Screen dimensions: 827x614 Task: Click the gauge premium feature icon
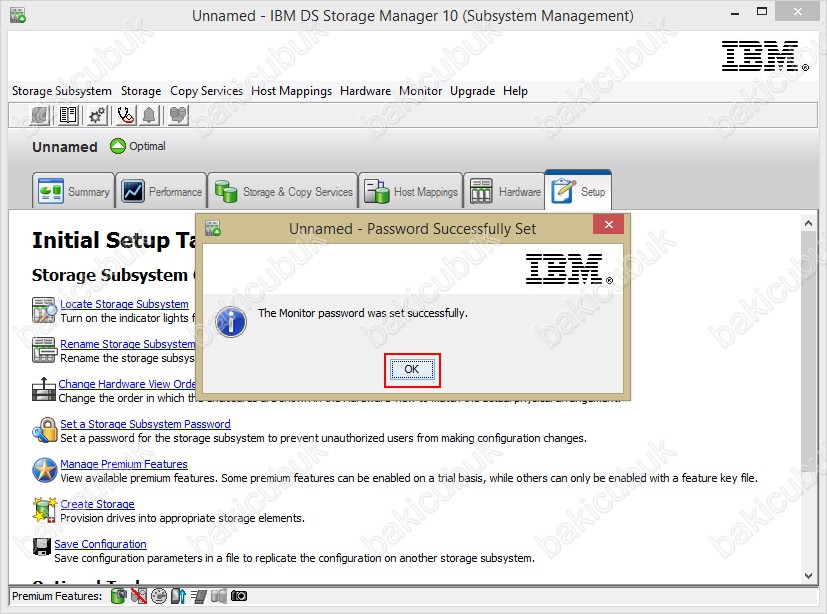pyautogui.click(x=159, y=596)
